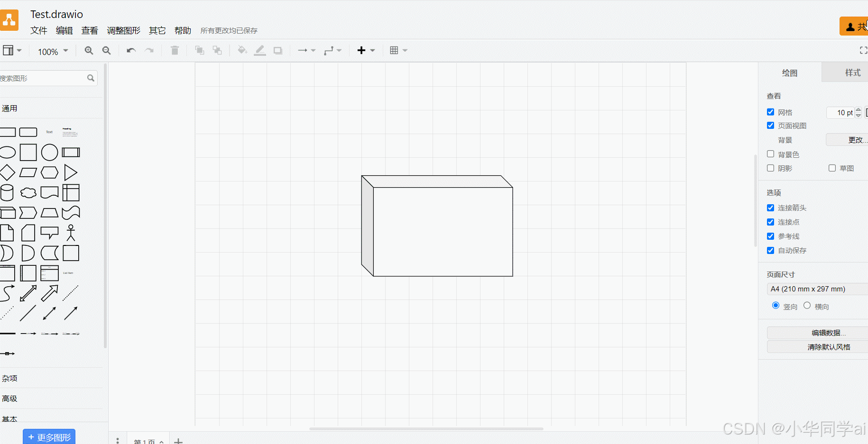868x444 pixels.
Task: Toggle the 页面视图 checkbox
Action: click(x=770, y=125)
